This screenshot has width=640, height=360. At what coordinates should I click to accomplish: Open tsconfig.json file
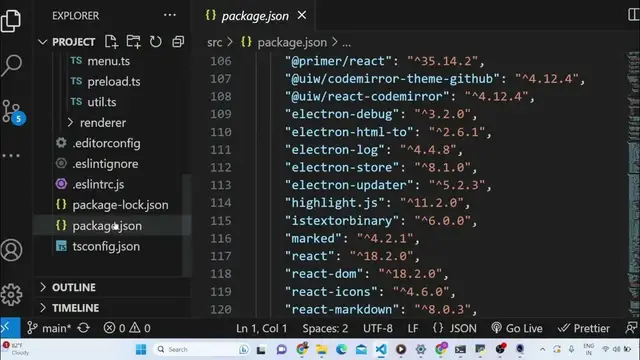coord(106,247)
